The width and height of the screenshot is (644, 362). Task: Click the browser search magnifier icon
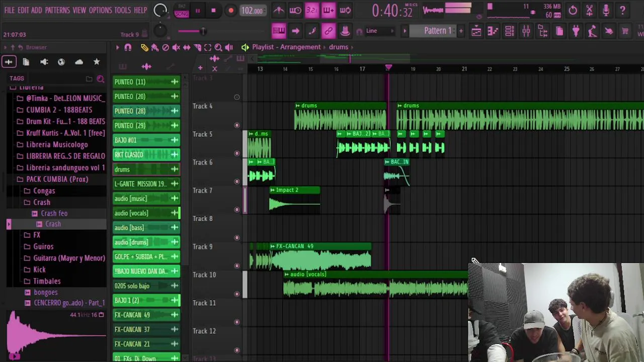[100, 79]
